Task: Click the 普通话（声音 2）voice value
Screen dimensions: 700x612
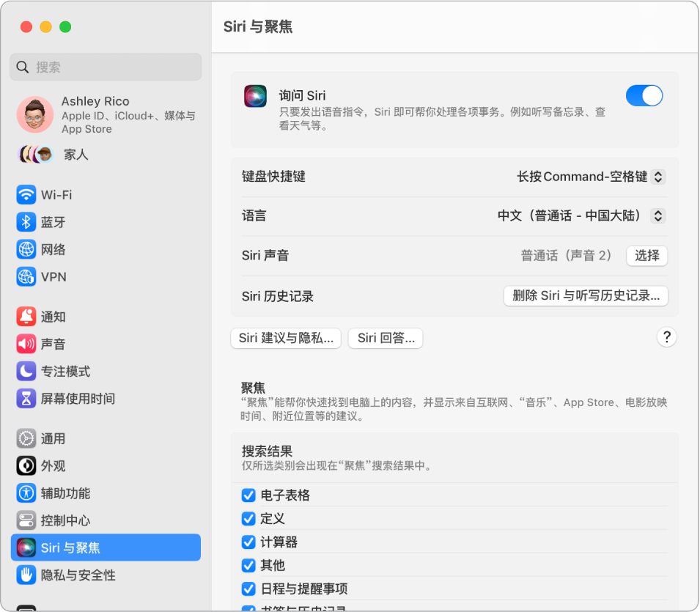Action: click(566, 256)
